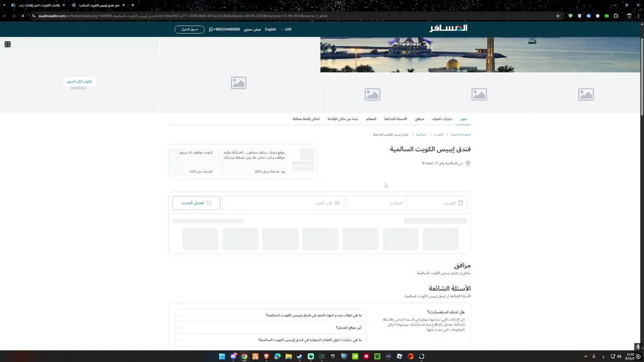Image resolution: width=644 pixels, height=362 pixels.
Task: Click the اختر الغرف room selector field
Action: pos(283,203)
